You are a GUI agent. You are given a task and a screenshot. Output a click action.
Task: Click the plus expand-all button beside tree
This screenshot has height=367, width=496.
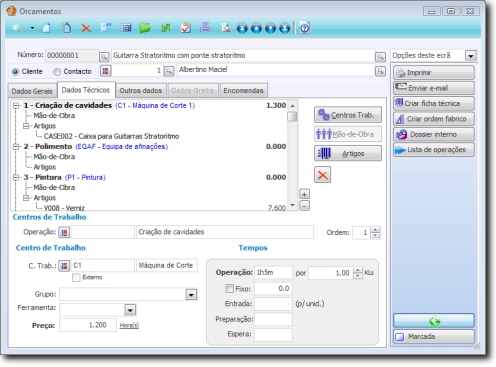coord(304,194)
